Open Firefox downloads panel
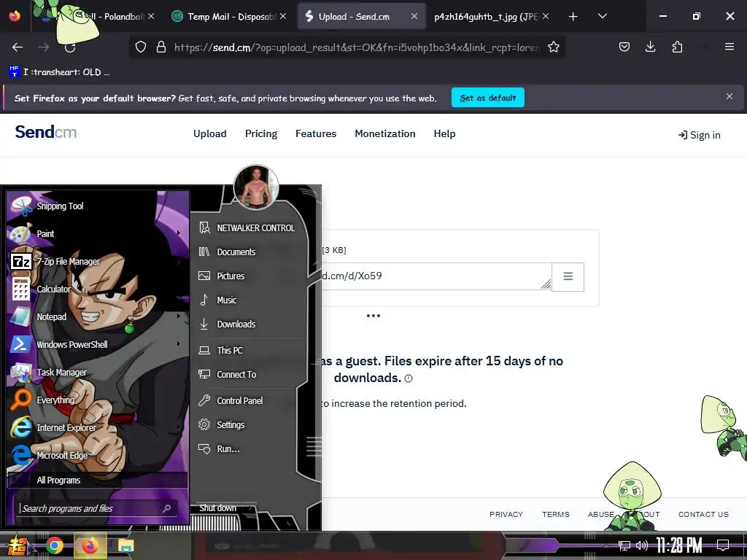Screen dimensions: 747x560 650,47
